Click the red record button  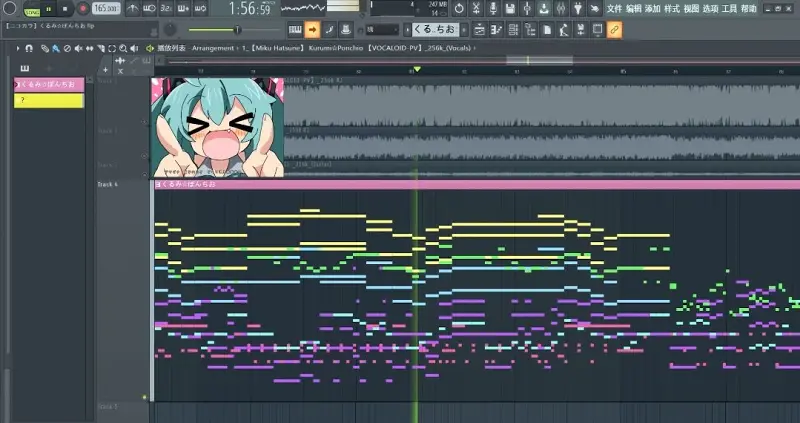(83, 9)
